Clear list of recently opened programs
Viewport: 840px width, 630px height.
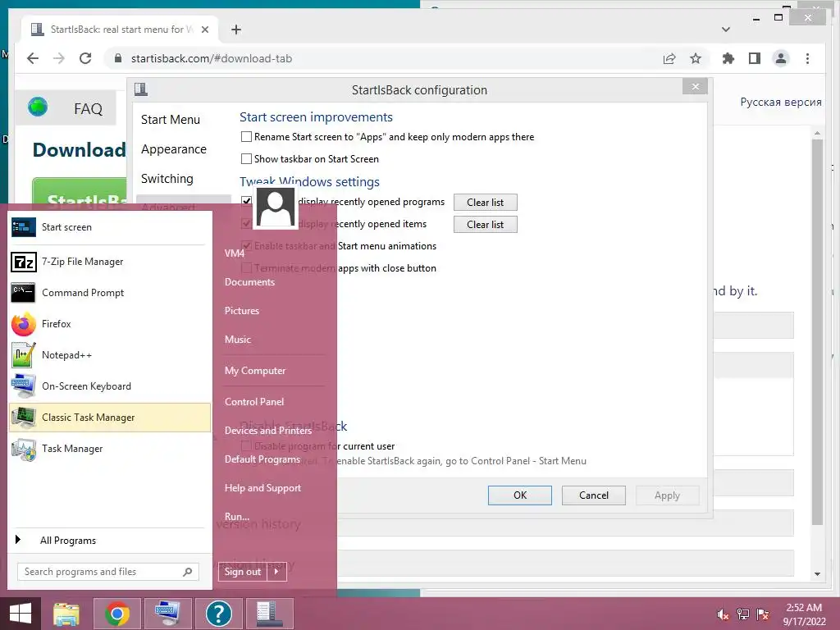(486, 203)
